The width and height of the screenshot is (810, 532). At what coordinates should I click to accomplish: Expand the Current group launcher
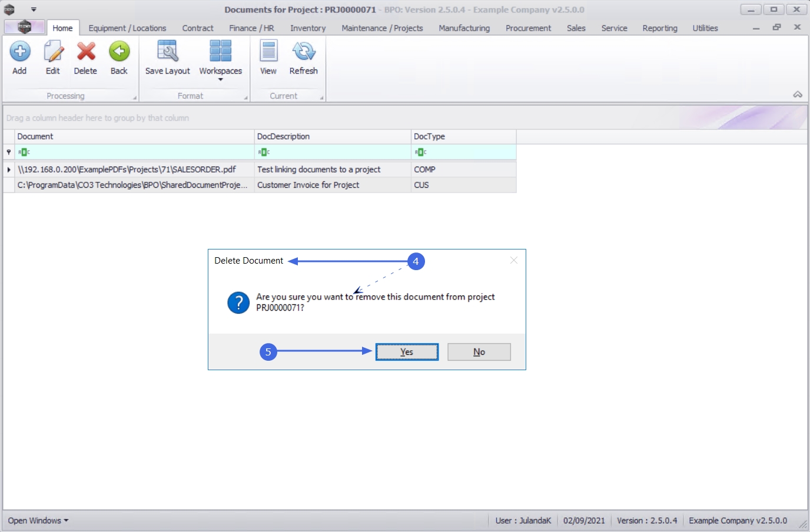[321, 98]
